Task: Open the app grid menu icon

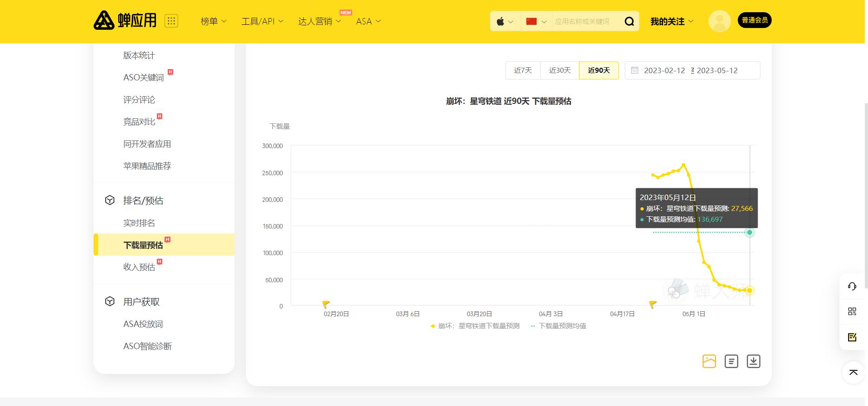Action: pyautogui.click(x=171, y=21)
